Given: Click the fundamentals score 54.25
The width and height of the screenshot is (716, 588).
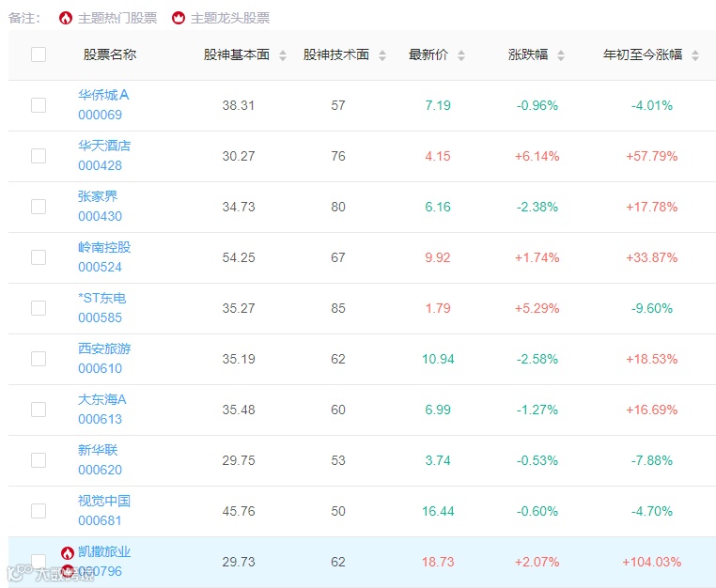Looking at the screenshot, I should coord(239,257).
